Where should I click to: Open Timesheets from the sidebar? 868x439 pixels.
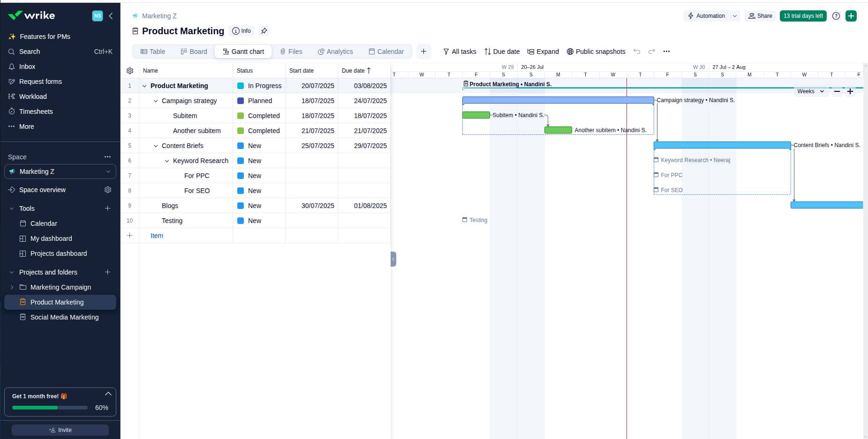point(36,112)
